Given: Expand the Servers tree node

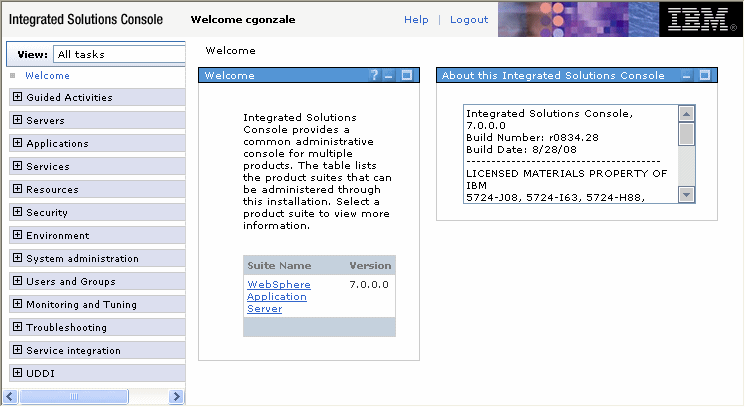Looking at the screenshot, I should [x=18, y=120].
